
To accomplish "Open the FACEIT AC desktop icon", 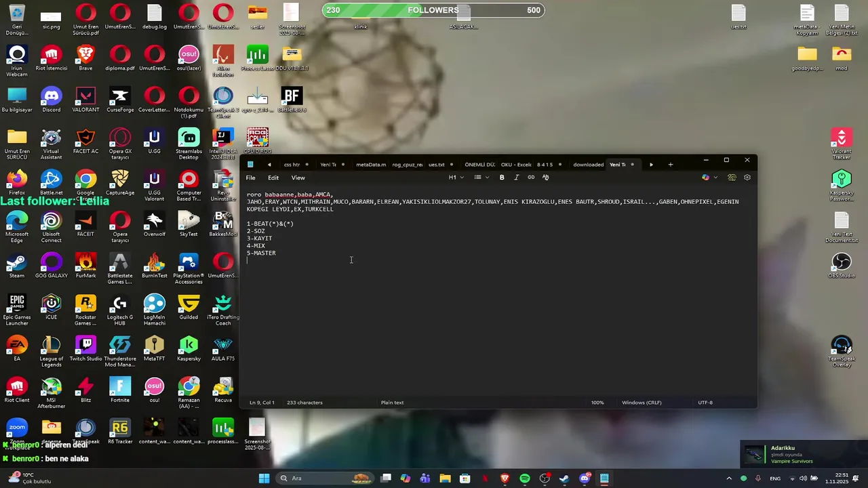I will [85, 142].
